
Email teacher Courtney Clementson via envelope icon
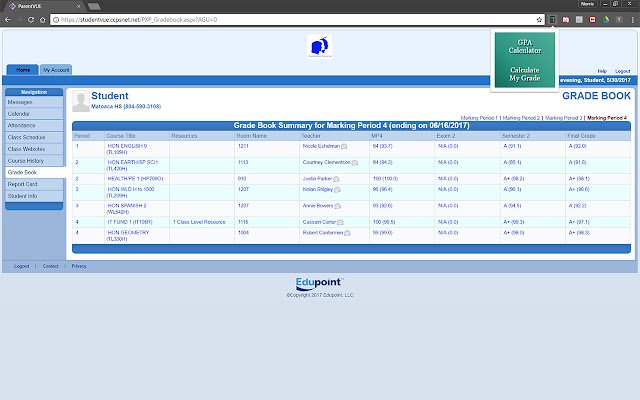coord(355,163)
